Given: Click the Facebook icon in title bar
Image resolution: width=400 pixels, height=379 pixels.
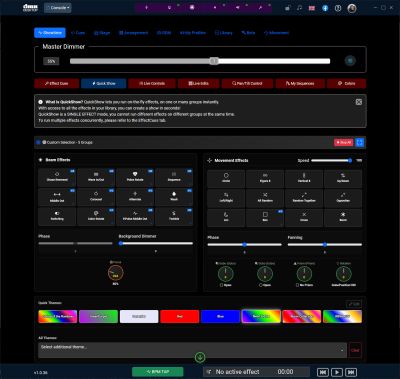Looking at the screenshot, I should [325, 8].
